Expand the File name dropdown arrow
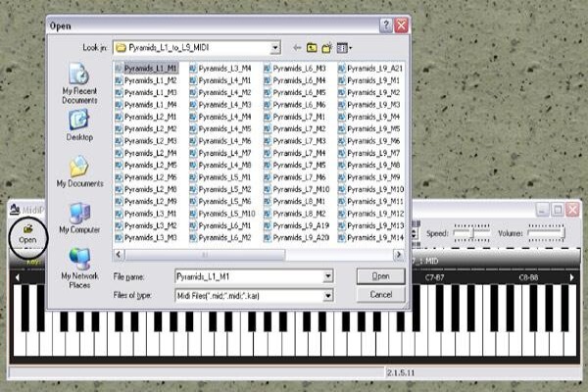The image size is (588, 392). click(x=327, y=276)
